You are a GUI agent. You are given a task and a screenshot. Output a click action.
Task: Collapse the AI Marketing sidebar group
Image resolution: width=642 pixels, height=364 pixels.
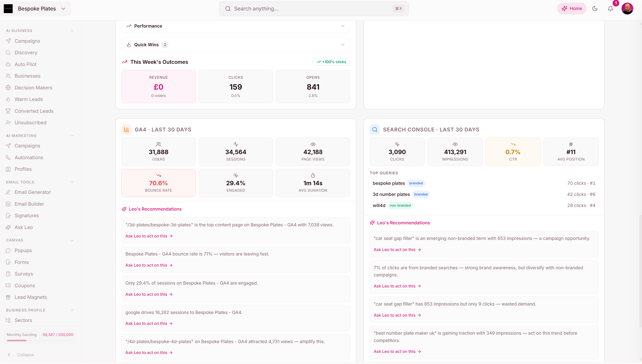click(72, 135)
